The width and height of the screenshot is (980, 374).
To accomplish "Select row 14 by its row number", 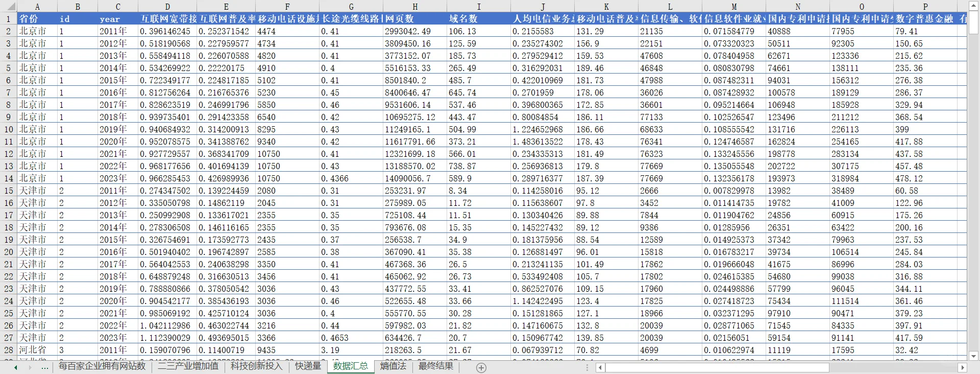I will tap(8, 178).
